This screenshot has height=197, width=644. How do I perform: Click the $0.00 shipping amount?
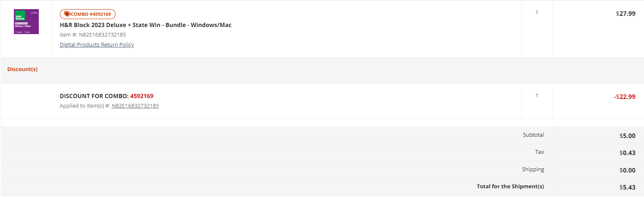point(627,170)
